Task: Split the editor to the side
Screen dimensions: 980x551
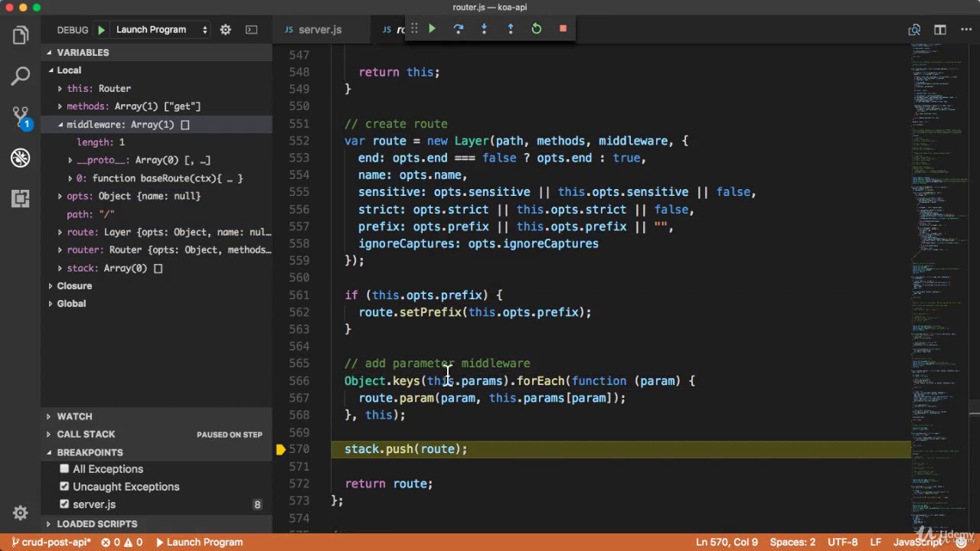Action: click(940, 30)
